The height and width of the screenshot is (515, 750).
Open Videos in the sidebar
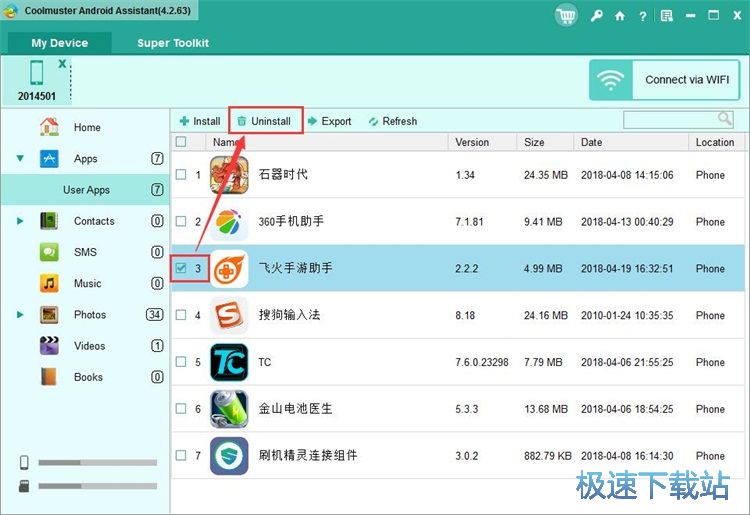tap(85, 346)
